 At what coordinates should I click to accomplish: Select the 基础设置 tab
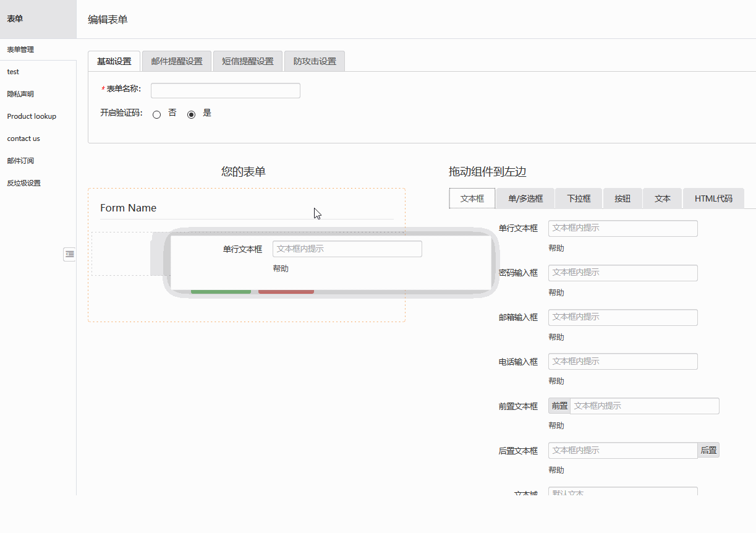114,61
